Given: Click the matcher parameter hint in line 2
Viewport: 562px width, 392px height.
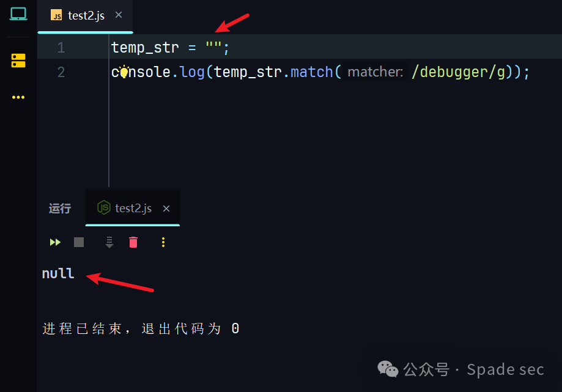Looking at the screenshot, I should (x=375, y=72).
